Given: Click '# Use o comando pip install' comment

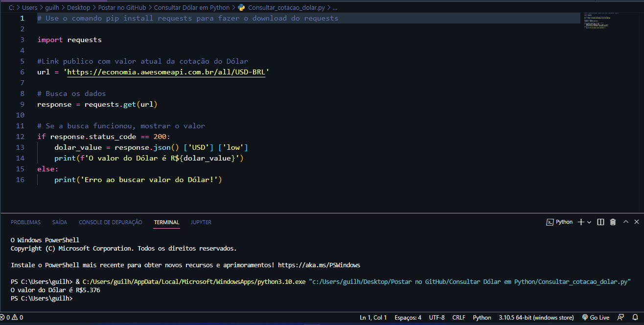Looking at the screenshot, I should click(x=188, y=18).
